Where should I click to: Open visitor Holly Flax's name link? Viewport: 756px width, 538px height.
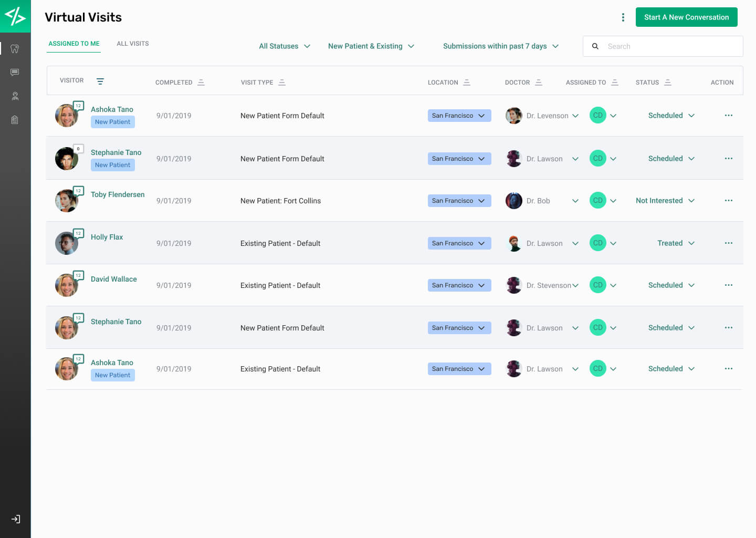coord(107,237)
